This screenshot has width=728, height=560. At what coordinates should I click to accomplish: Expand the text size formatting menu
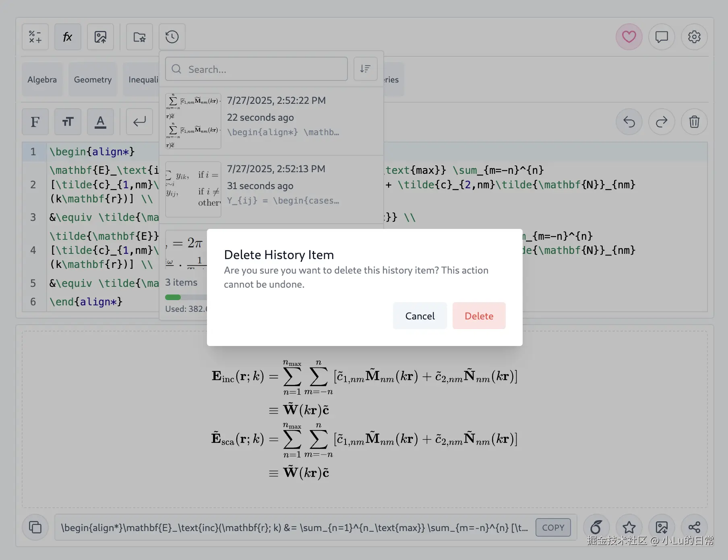coord(68,121)
